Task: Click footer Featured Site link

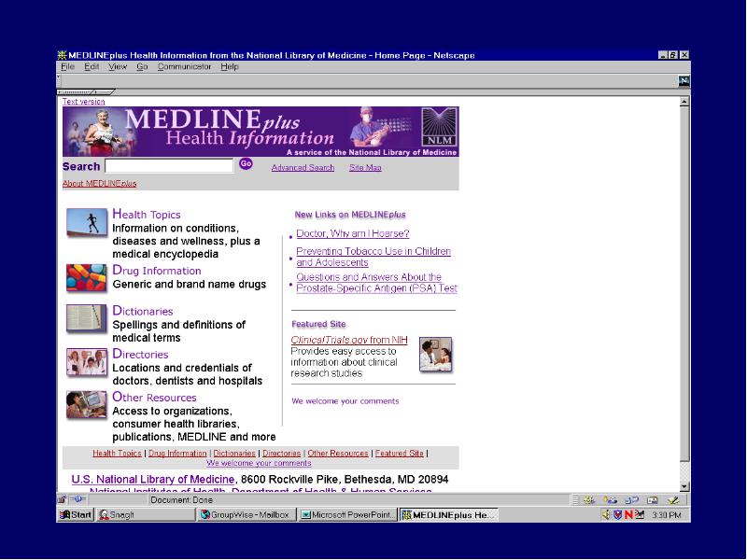Action: [x=400, y=454]
